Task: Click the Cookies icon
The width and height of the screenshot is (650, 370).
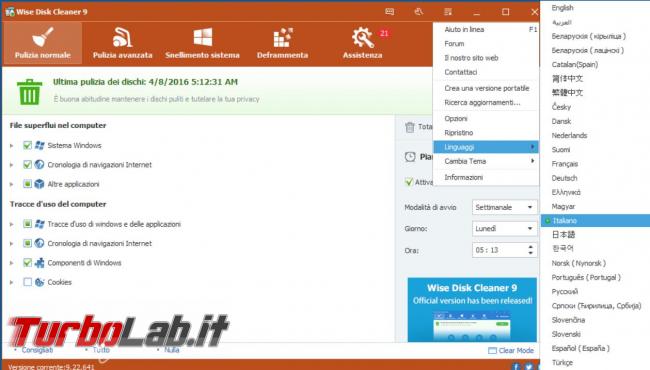Action: [x=39, y=282]
